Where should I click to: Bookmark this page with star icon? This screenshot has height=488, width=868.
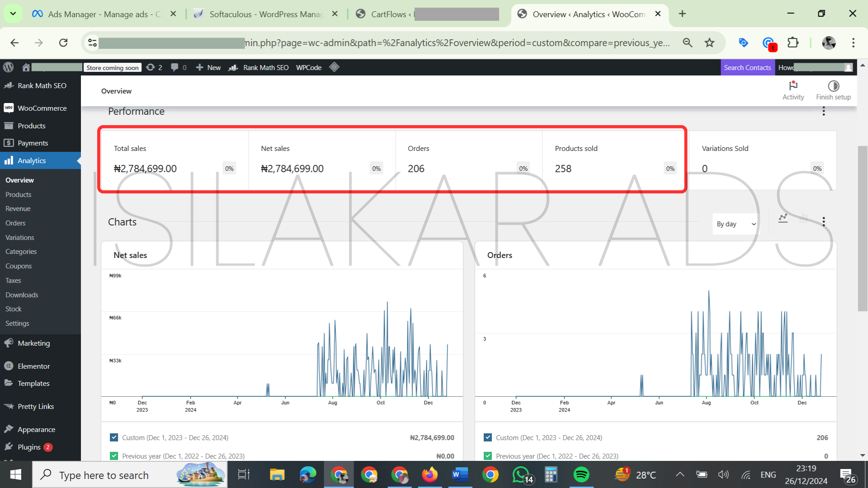pos(709,42)
